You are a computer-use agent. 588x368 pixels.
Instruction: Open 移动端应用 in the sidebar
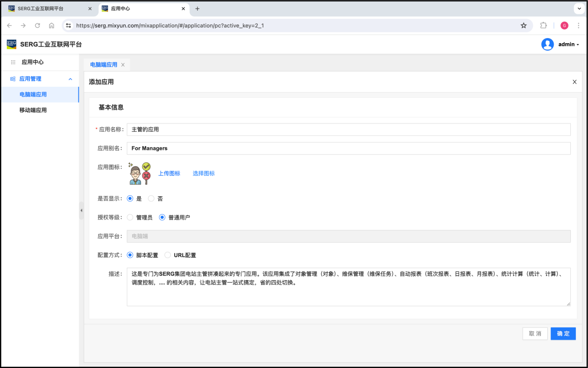click(x=33, y=110)
